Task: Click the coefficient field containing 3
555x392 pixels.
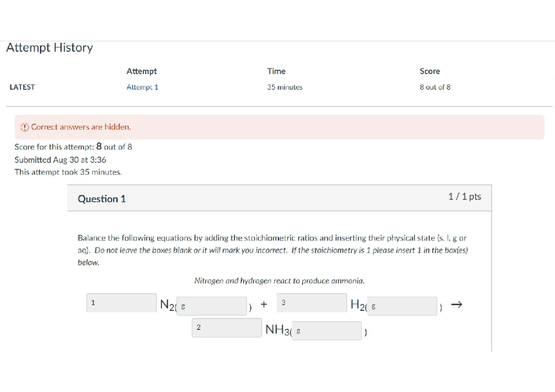Action: pos(311,303)
